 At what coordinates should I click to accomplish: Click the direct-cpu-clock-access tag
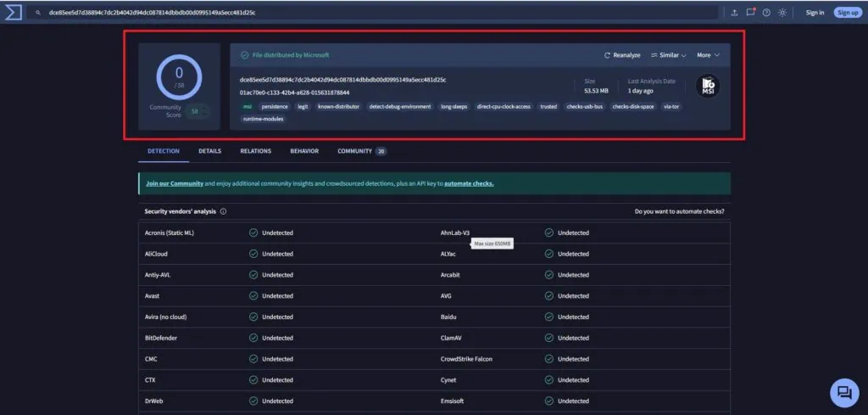pyautogui.click(x=504, y=106)
